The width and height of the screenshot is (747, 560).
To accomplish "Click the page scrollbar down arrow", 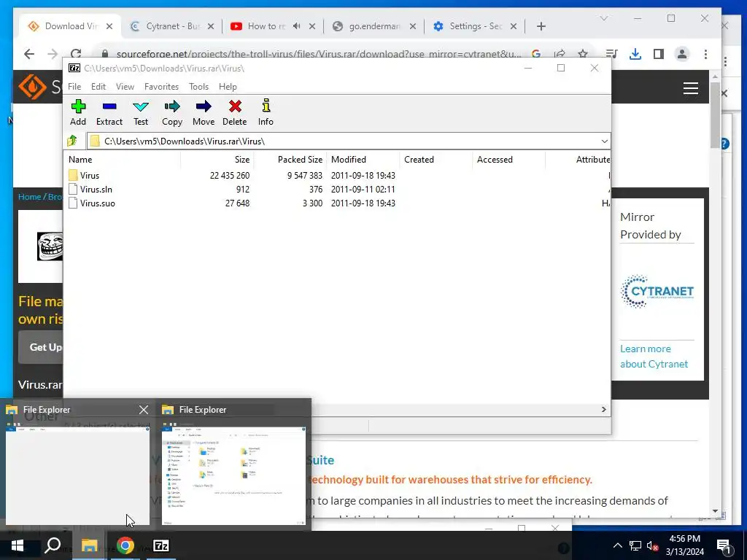I will (x=715, y=511).
